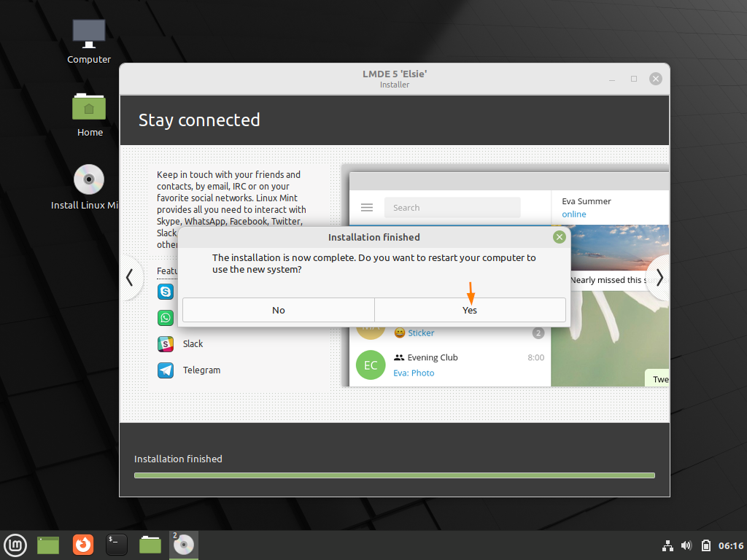Image resolution: width=747 pixels, height=560 pixels.
Task: Open the network tray icon
Action: click(x=668, y=545)
